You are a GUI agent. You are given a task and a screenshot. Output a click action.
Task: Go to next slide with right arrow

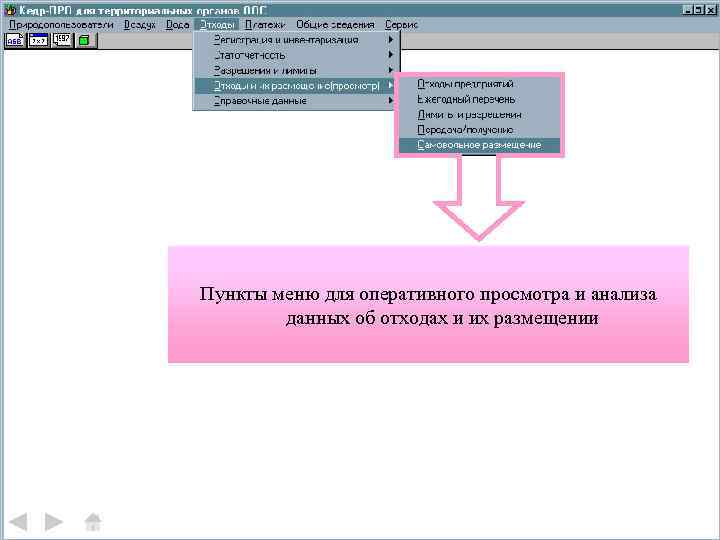point(54,522)
